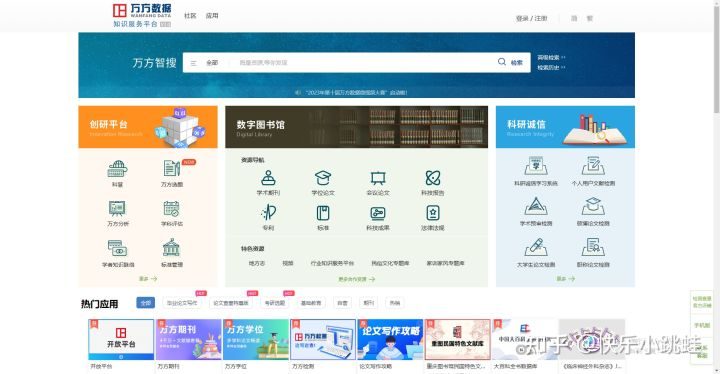Open the 开放平台 app thumbnail
Viewport: 720px width, 374px height.
(x=121, y=340)
